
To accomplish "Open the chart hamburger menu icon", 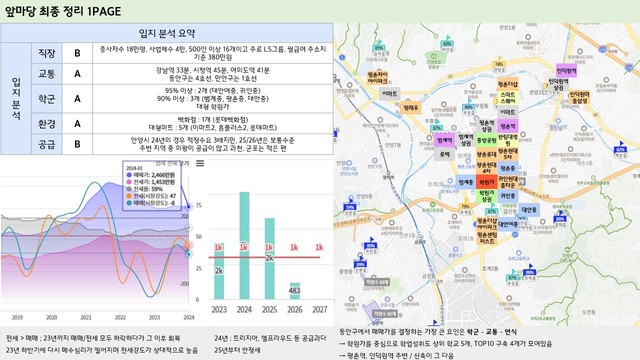I will point(200,163).
